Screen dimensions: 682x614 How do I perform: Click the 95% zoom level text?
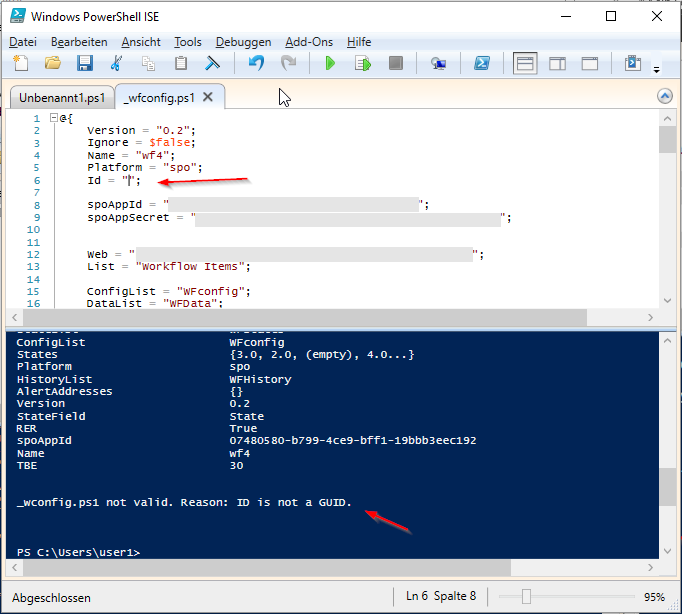point(654,597)
